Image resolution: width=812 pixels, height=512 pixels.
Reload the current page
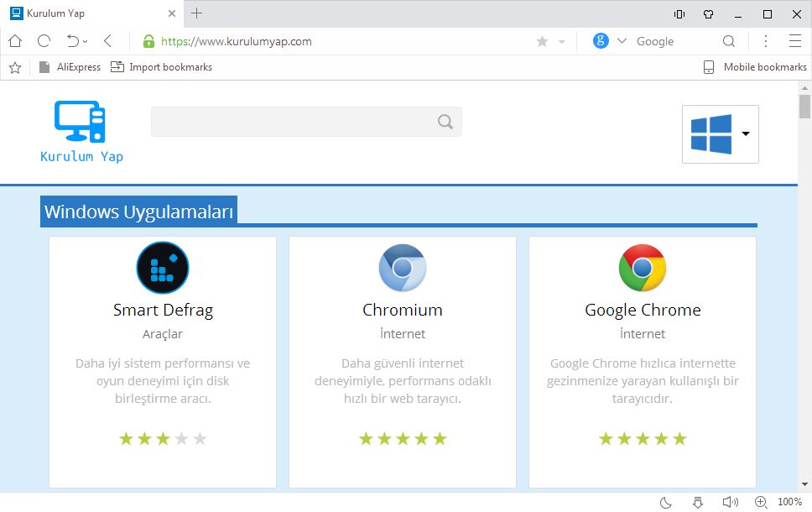[x=44, y=41]
